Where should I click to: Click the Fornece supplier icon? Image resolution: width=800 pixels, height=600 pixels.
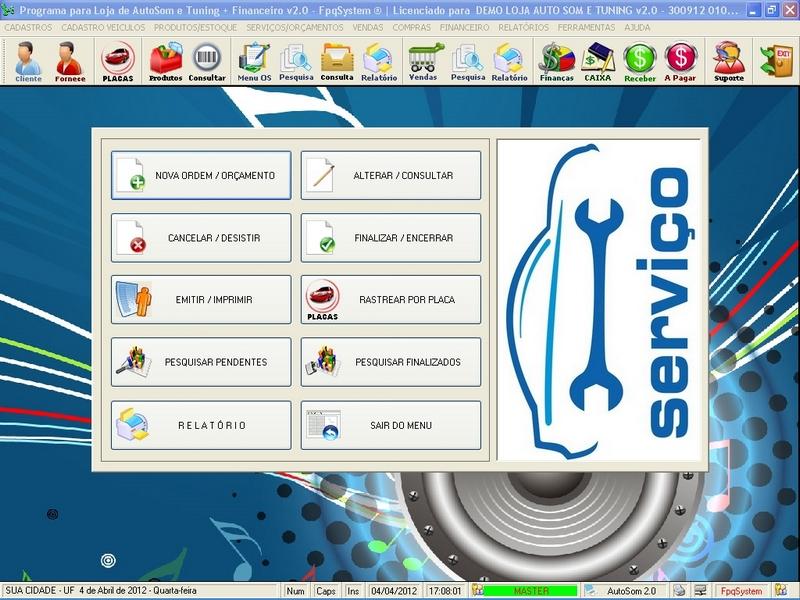click(70, 62)
